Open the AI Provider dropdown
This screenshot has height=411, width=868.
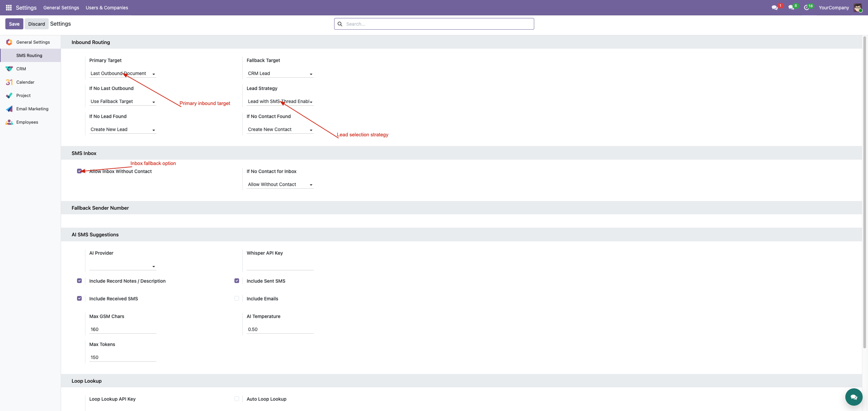point(123,266)
